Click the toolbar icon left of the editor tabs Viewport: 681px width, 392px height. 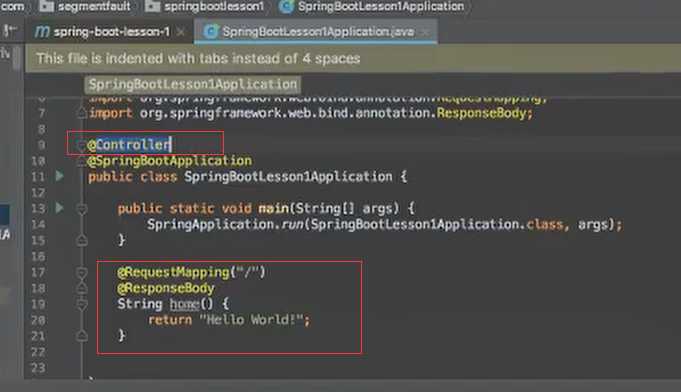click(10, 31)
